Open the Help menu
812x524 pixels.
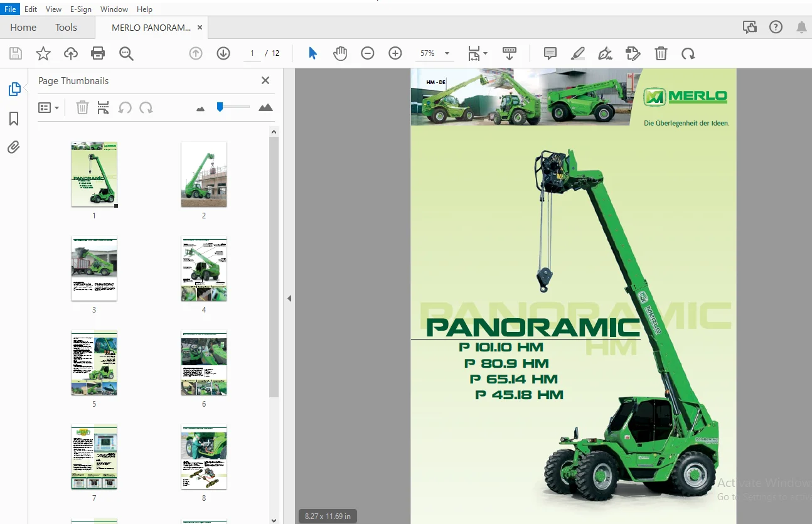point(144,9)
